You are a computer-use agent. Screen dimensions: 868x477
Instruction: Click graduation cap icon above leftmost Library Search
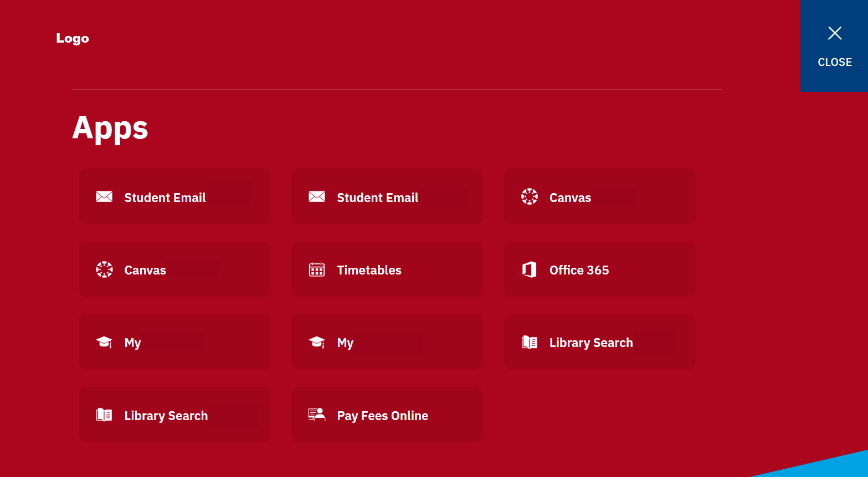[104, 343]
